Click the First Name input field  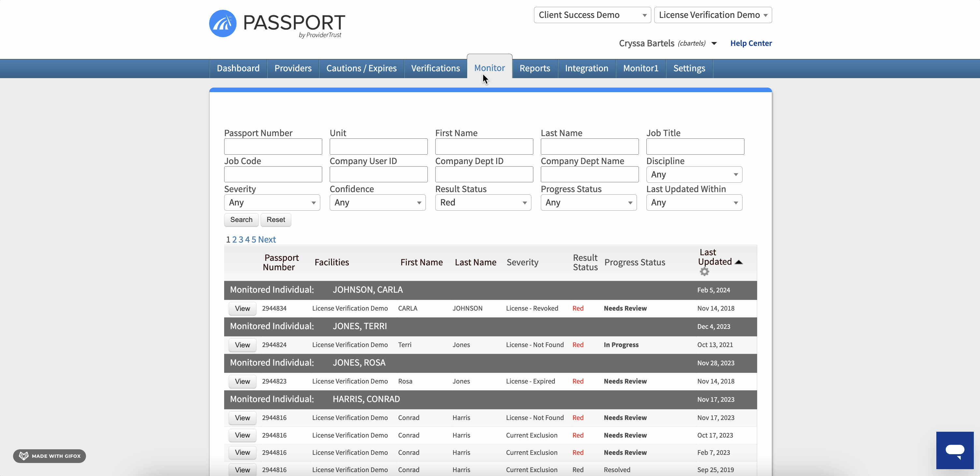point(484,147)
